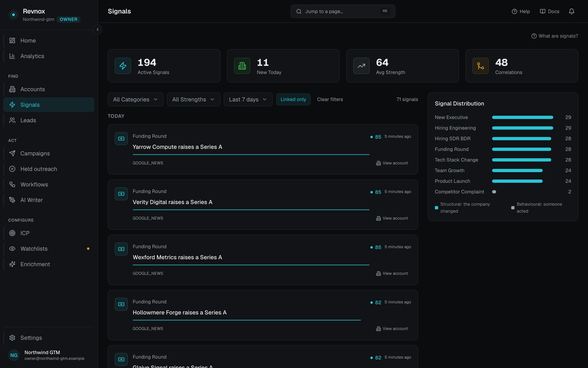
Task: Click the Held outreach pause icon
Action: click(x=12, y=169)
